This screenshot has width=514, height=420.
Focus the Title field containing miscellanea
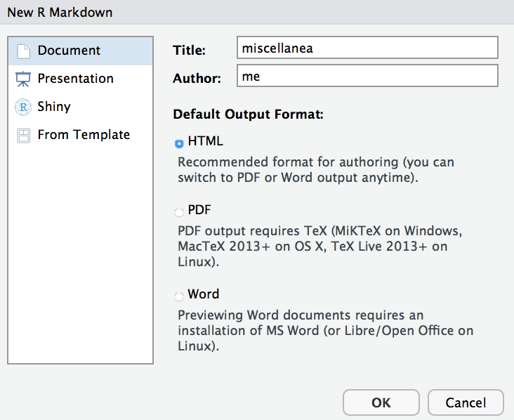pos(367,48)
